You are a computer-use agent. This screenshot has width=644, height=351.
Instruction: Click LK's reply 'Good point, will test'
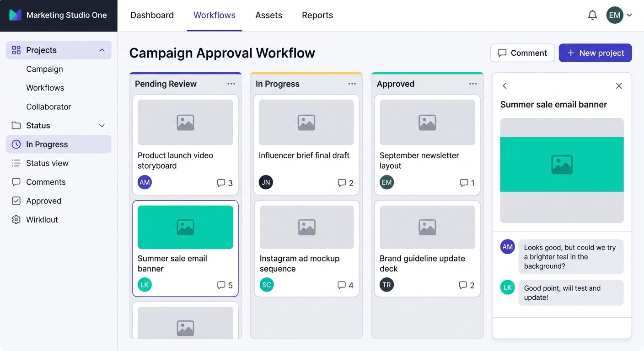tap(571, 292)
